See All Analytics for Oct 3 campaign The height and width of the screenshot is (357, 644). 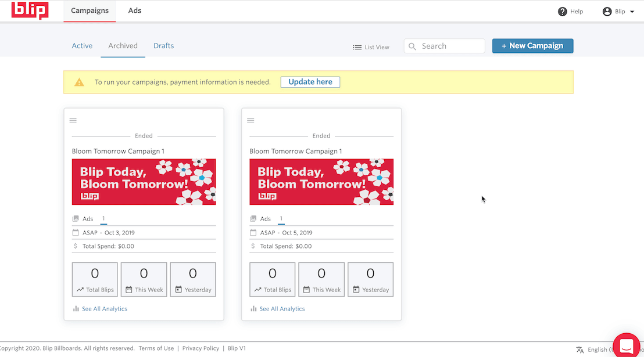point(104,309)
